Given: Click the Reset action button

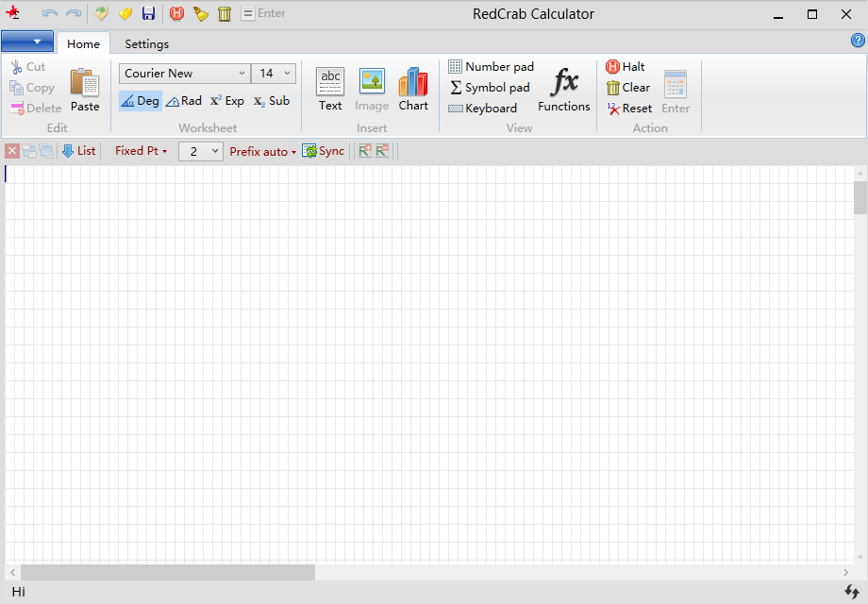Looking at the screenshot, I should click(629, 109).
